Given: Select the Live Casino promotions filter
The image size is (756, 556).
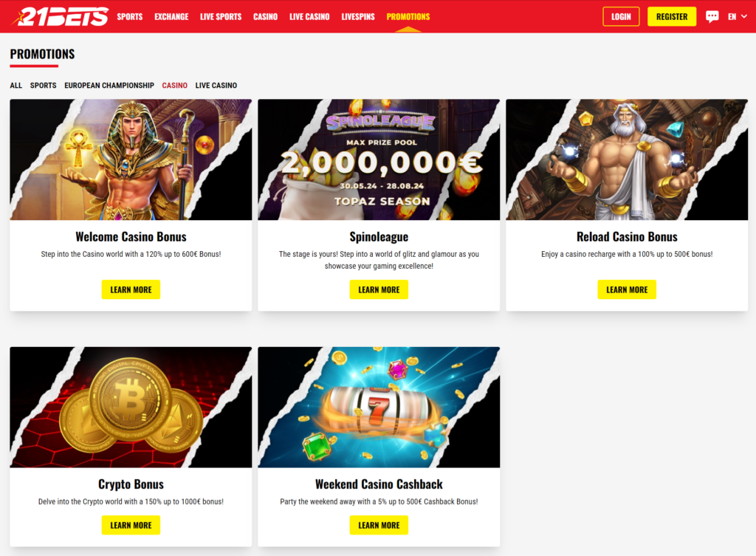Looking at the screenshot, I should [216, 86].
